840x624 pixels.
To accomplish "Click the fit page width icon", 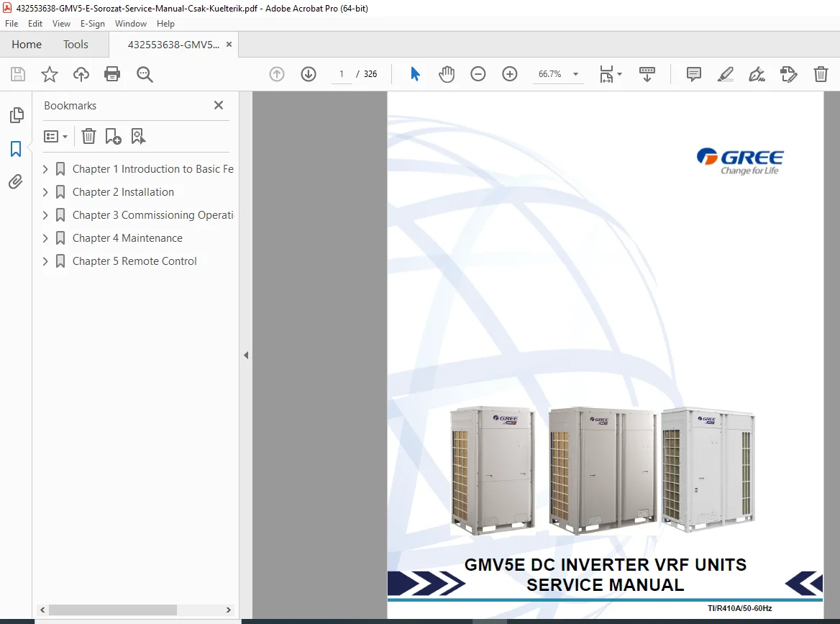I will (606, 74).
